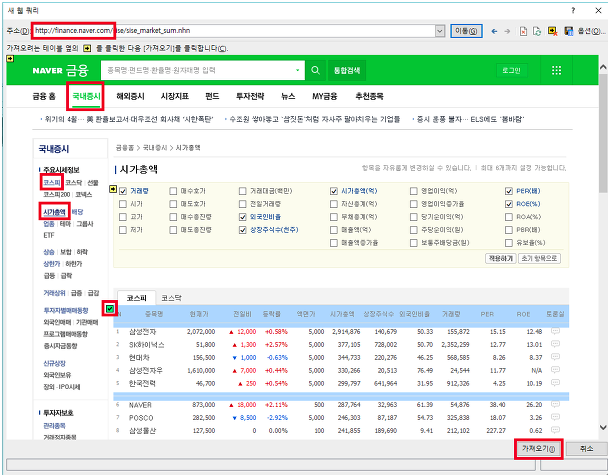Open discussion icon for NAVER row
This screenshot has height=476, width=610.
point(555,404)
